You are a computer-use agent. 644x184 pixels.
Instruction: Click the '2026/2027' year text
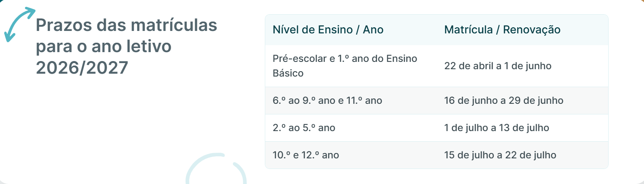[x=82, y=68]
